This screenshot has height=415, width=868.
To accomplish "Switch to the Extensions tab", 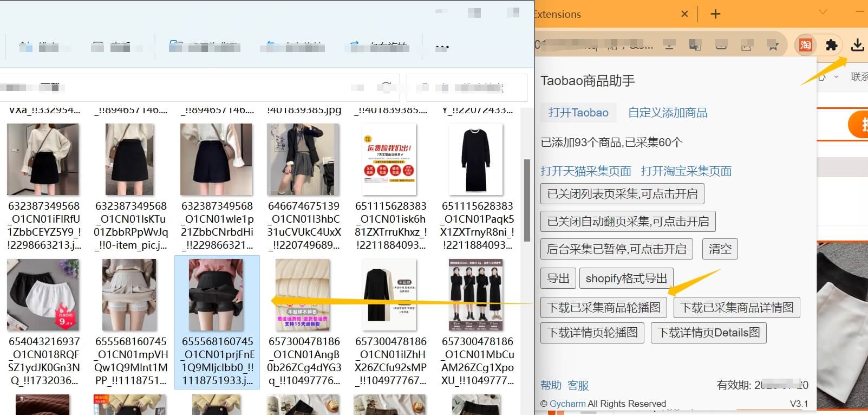I will tap(558, 14).
